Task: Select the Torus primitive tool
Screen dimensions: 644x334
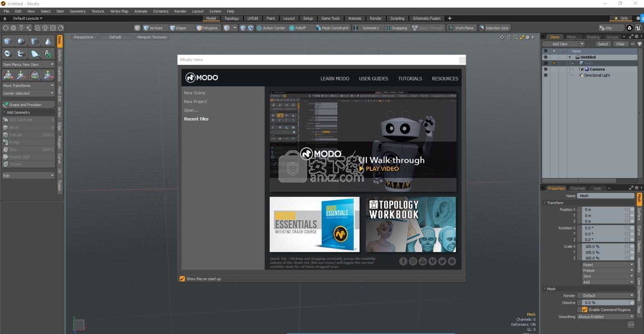Action: (8, 53)
